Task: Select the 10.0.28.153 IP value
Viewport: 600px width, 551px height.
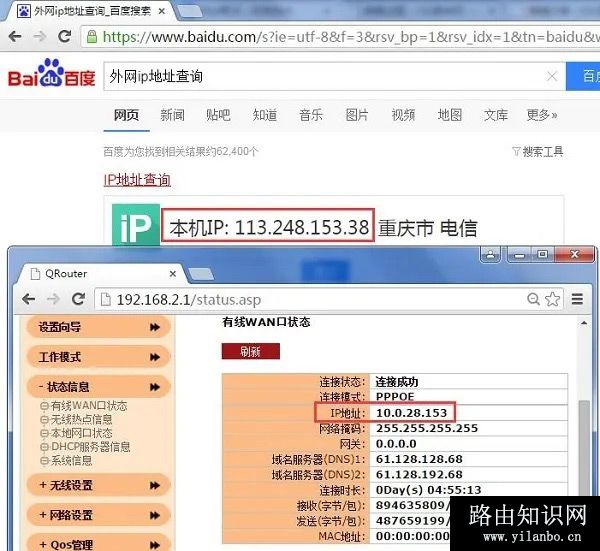Action: click(x=411, y=413)
